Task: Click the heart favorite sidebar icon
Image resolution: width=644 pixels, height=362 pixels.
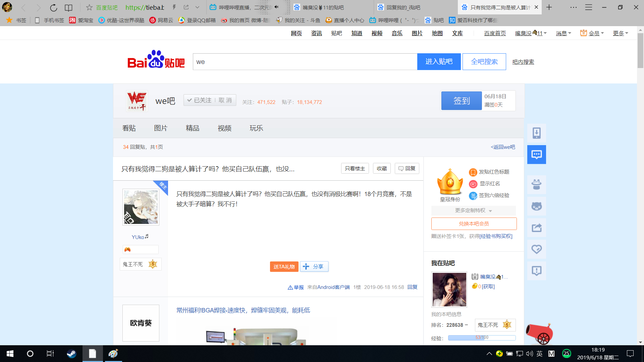Action: [537, 249]
